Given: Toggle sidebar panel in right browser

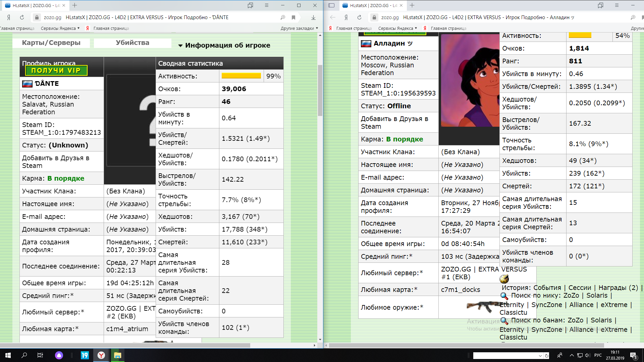Looking at the screenshot, I should pos(331,5).
